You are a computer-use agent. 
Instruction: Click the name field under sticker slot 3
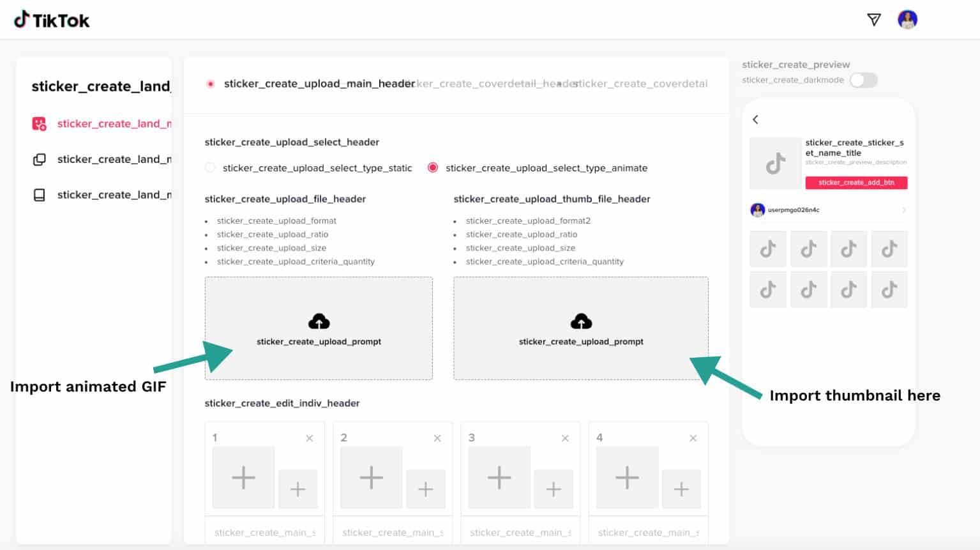click(x=520, y=532)
